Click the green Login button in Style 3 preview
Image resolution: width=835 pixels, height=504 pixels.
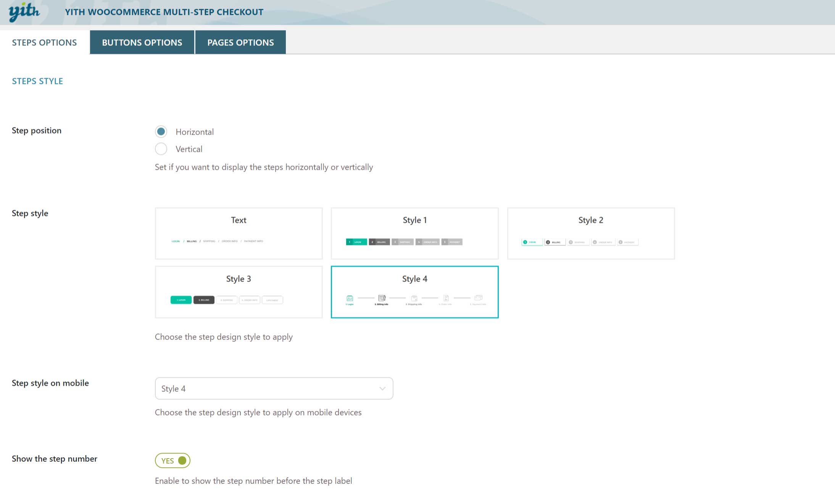pos(181,300)
